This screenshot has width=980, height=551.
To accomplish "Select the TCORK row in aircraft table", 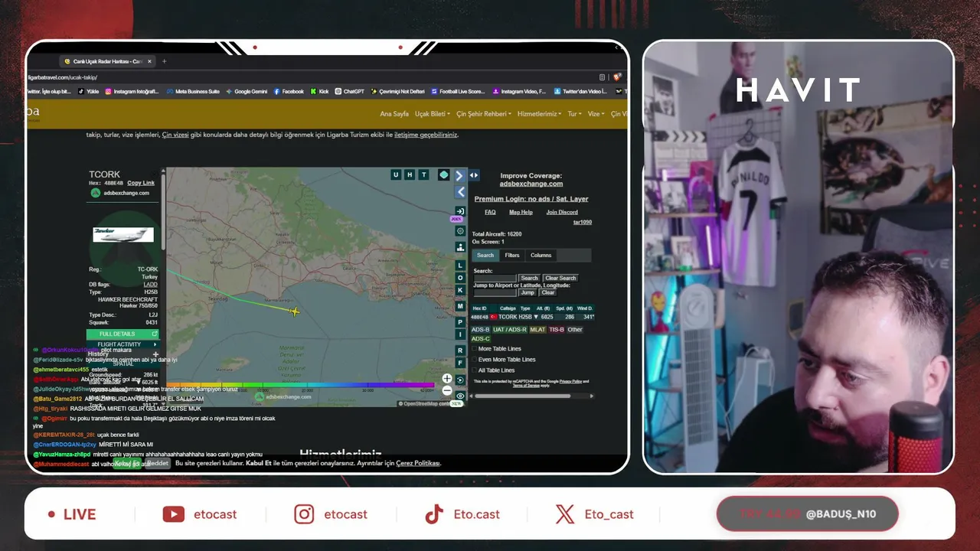I will pos(532,317).
